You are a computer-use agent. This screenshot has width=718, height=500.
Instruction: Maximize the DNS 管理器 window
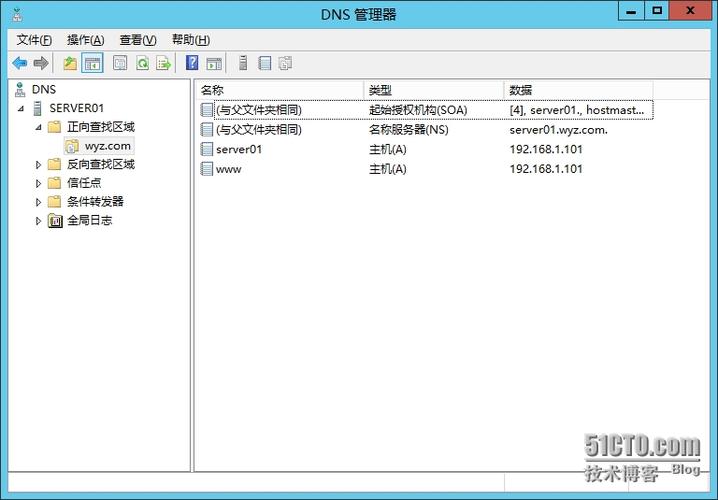657,11
